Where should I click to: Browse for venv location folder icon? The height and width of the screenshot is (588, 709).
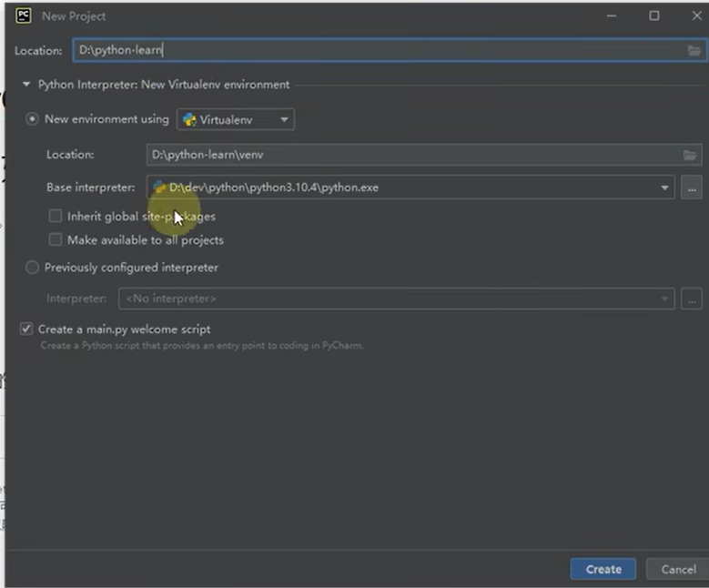point(690,155)
